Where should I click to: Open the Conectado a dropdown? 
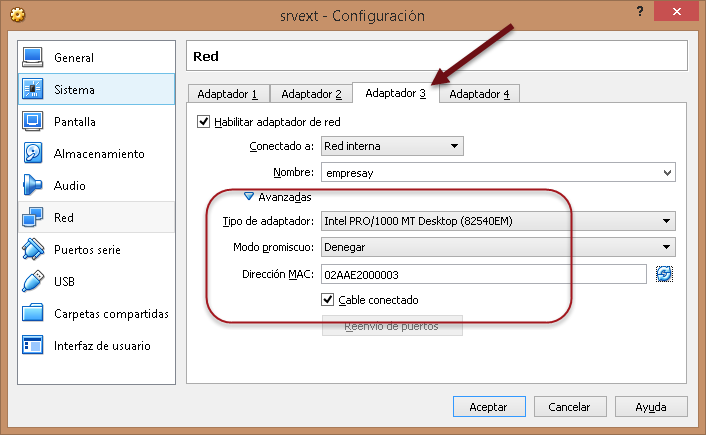coord(391,147)
